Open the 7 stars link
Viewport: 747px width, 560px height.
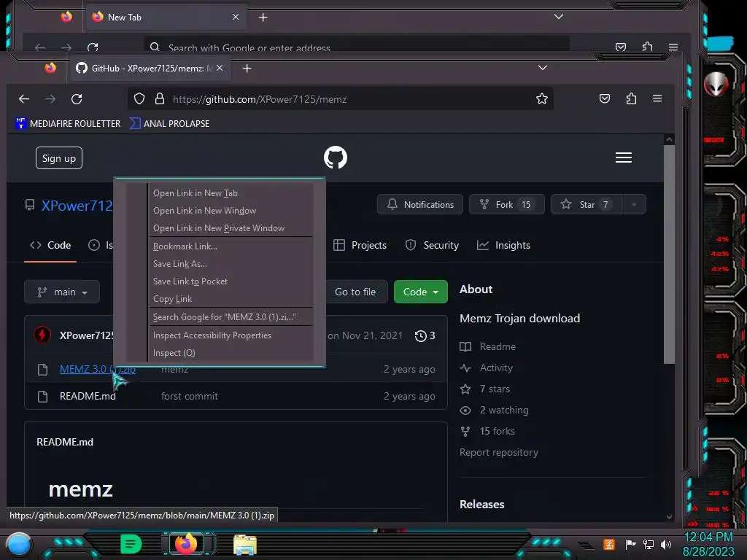click(x=495, y=389)
